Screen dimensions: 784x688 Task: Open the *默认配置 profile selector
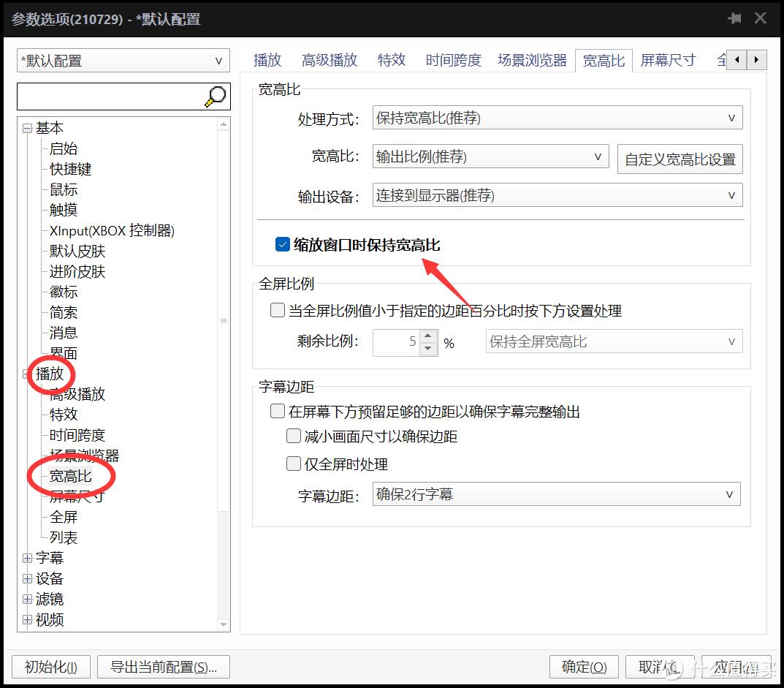tap(218, 61)
